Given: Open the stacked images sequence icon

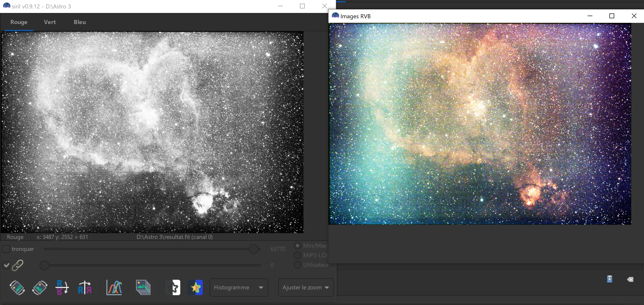Looking at the screenshot, I should 143,287.
